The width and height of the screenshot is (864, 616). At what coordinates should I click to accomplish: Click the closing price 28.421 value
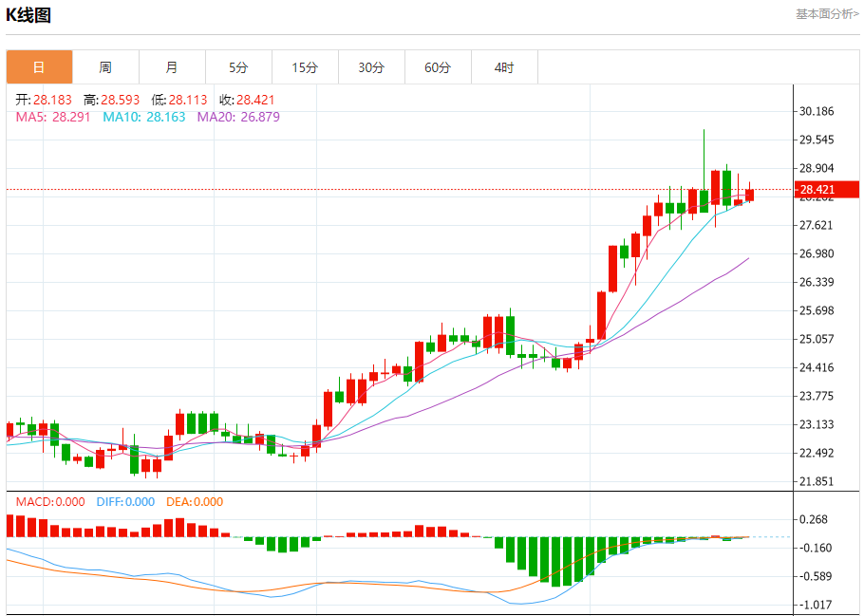tap(255, 100)
